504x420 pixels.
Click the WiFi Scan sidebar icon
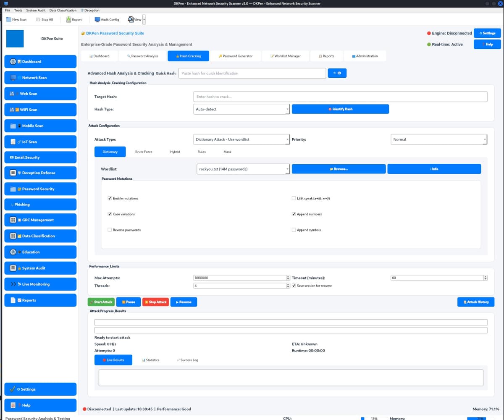[40, 110]
